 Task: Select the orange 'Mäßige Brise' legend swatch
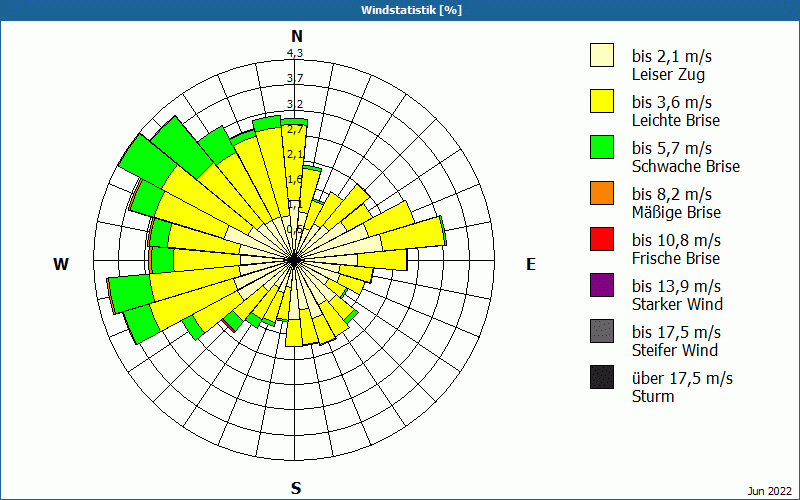601,193
